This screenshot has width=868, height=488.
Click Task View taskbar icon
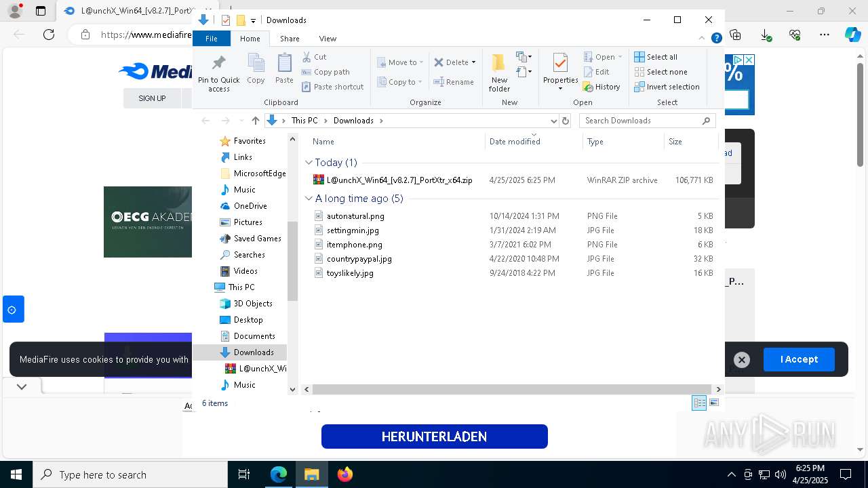[x=244, y=474]
